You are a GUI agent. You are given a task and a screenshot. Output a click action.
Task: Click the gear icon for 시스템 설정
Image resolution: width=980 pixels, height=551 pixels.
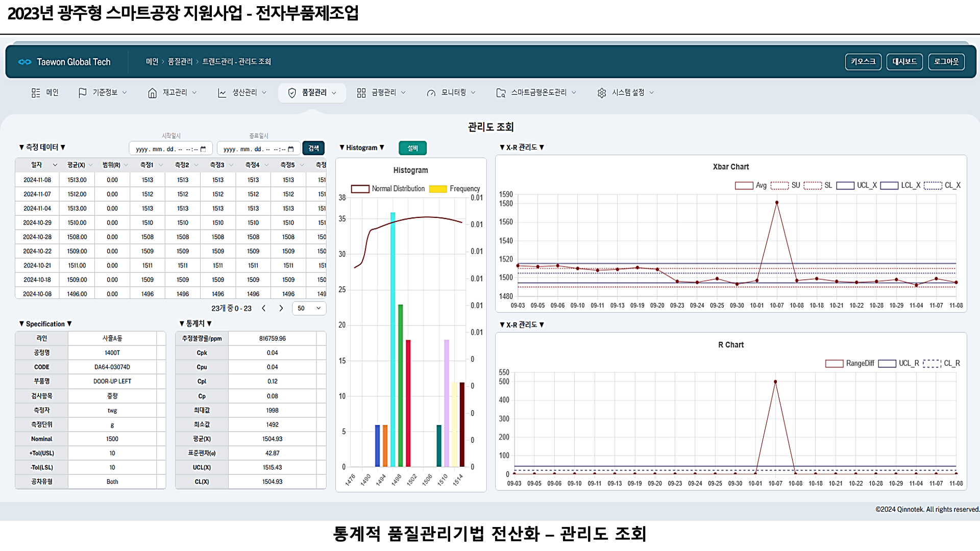click(x=602, y=93)
